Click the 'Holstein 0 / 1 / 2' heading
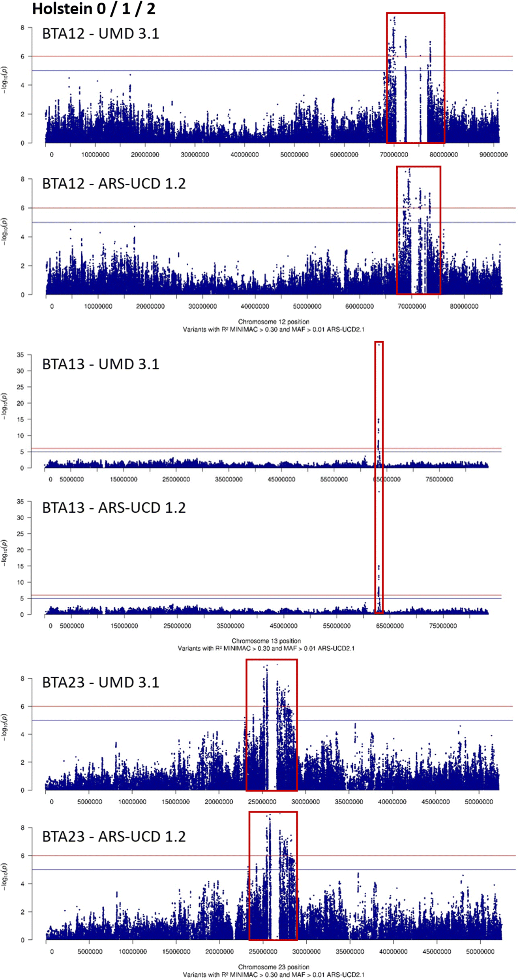Screen dimensions: 519x980 pos(94,9)
